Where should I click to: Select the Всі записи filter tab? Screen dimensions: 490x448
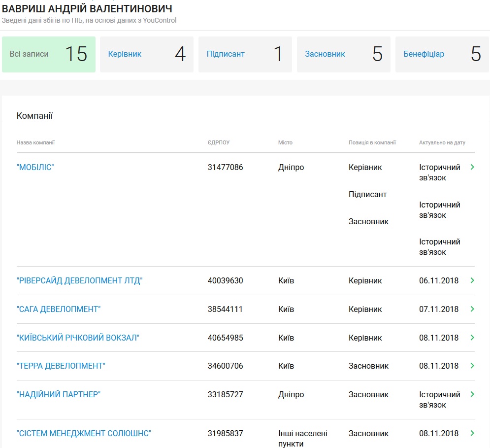tap(48, 54)
